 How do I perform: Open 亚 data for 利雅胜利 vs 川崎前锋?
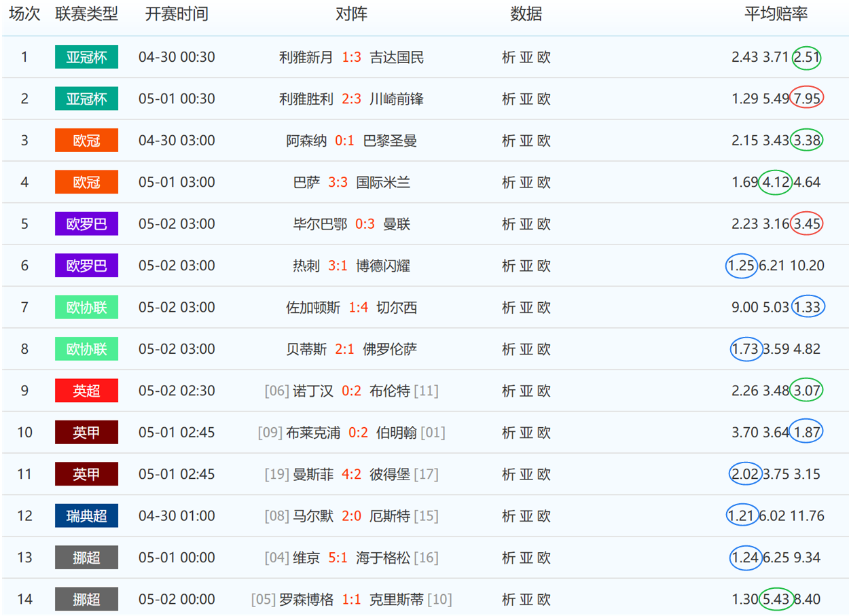tap(526, 99)
